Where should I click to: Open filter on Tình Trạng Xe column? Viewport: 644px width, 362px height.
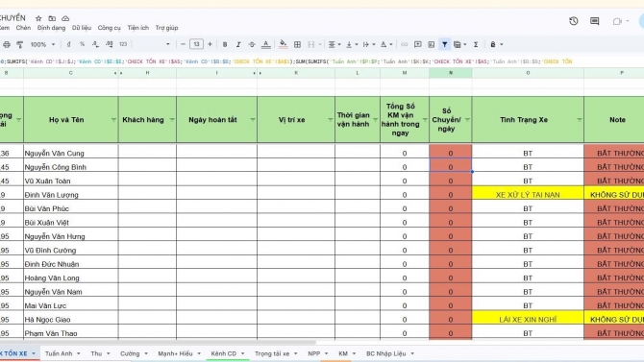pos(579,120)
